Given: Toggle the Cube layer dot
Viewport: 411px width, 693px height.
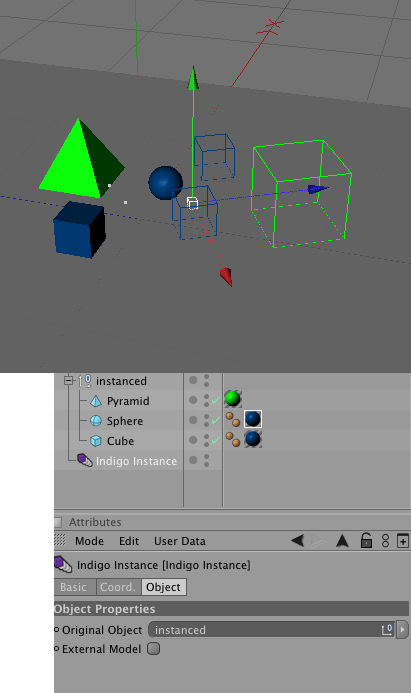Looking at the screenshot, I should coord(193,440).
